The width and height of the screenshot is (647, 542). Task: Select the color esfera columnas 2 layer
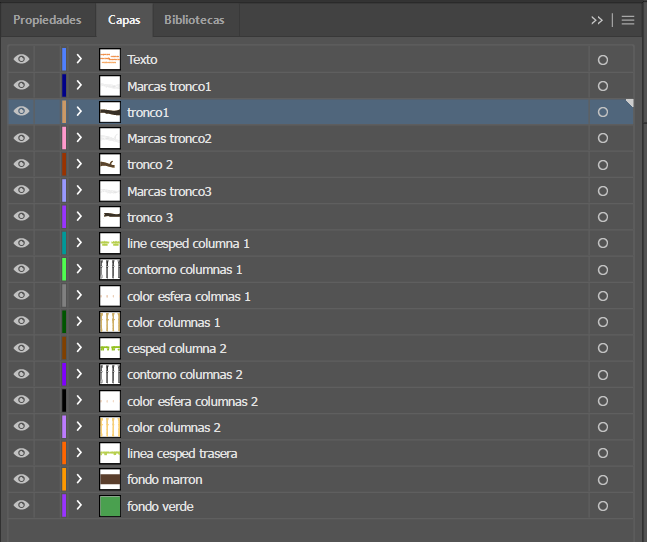(192, 401)
